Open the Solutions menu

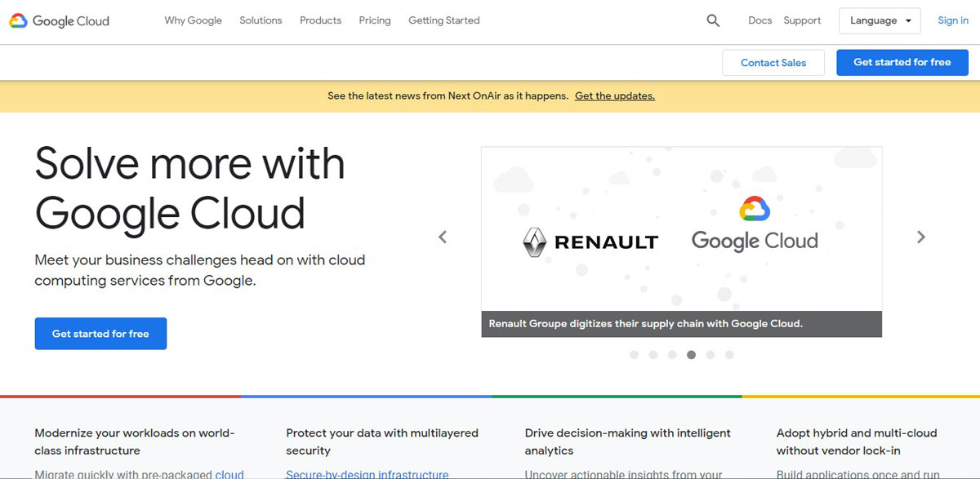click(261, 20)
